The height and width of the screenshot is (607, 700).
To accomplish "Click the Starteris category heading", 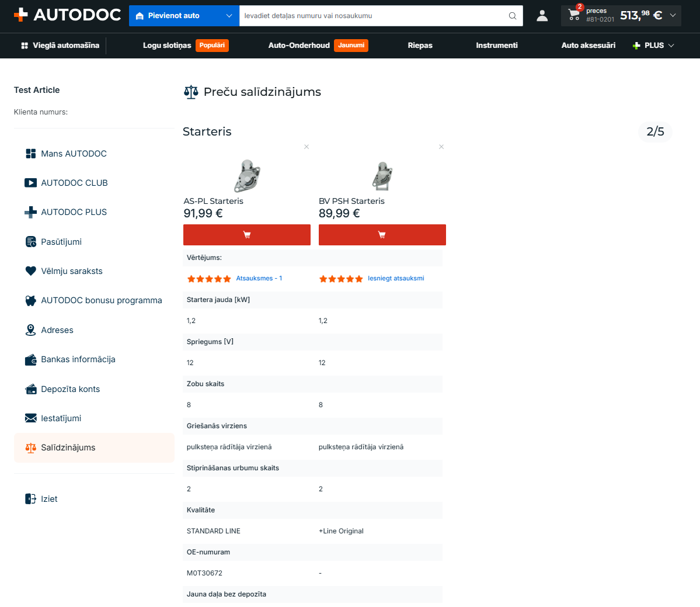I will (207, 132).
